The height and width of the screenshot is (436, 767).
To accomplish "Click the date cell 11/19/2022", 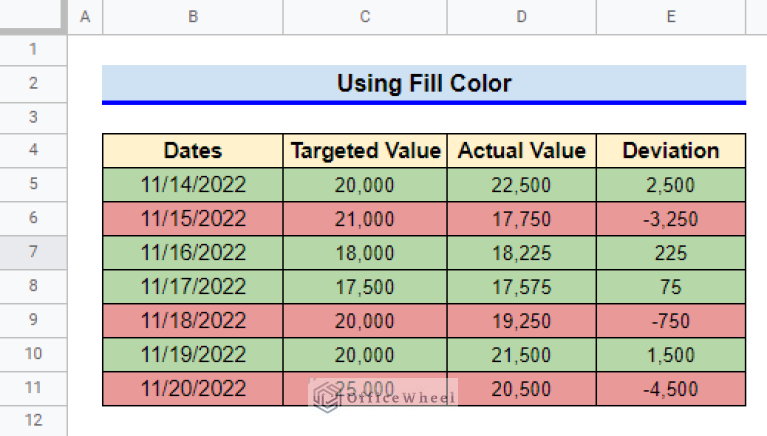I will [193, 355].
